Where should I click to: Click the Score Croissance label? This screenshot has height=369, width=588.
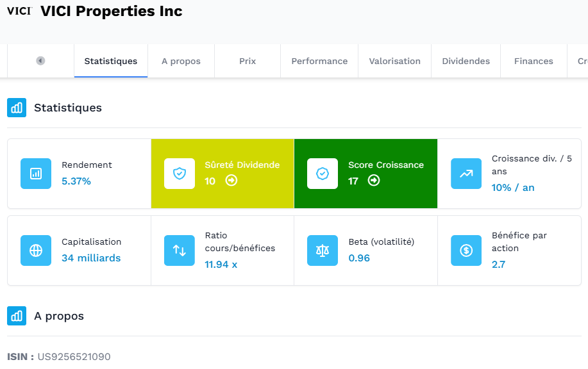(386, 165)
